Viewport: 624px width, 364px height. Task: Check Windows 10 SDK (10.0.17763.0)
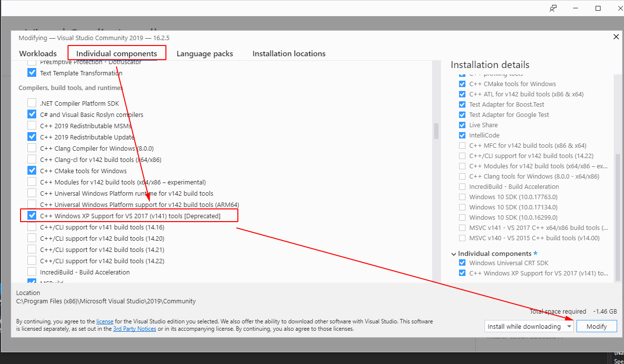462,197
